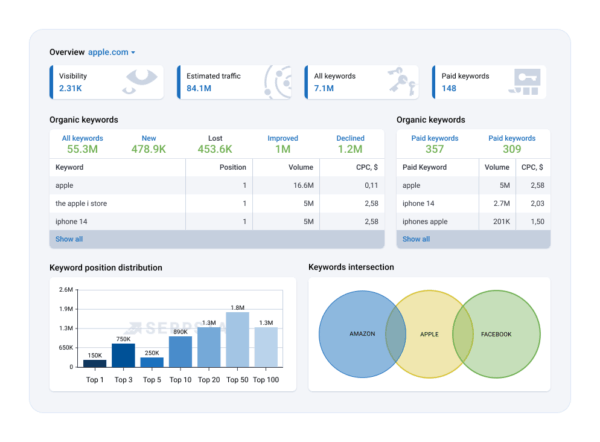The height and width of the screenshot is (442, 600).
Task: Click the APPLE circle in Venn diagram
Action: (x=429, y=334)
